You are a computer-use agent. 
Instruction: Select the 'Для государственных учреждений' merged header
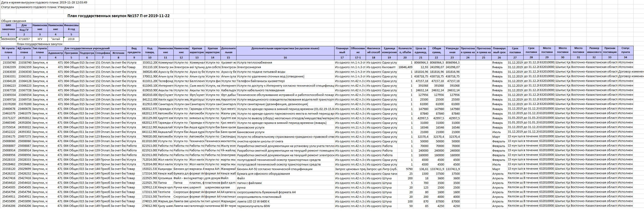coord(87,48)
